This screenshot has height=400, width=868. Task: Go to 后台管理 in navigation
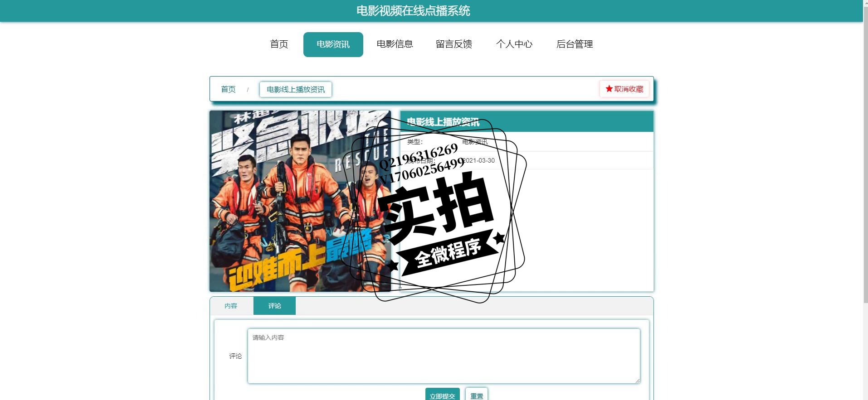575,44
